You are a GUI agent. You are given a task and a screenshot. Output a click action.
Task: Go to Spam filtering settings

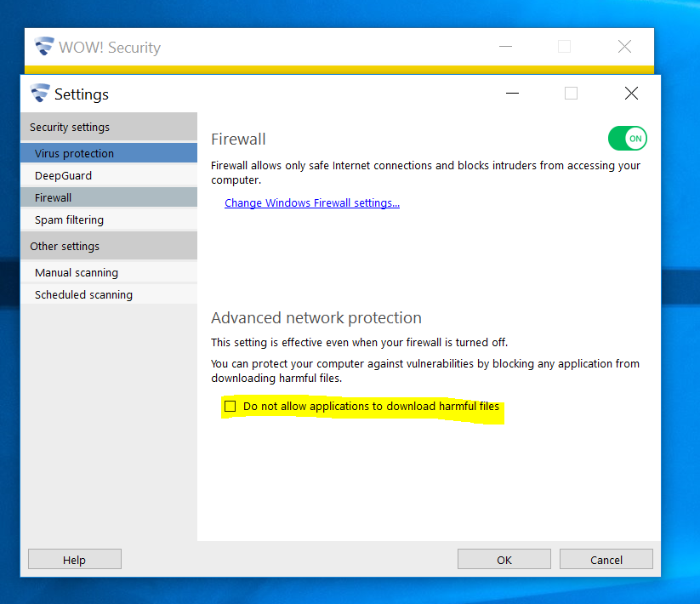click(109, 219)
